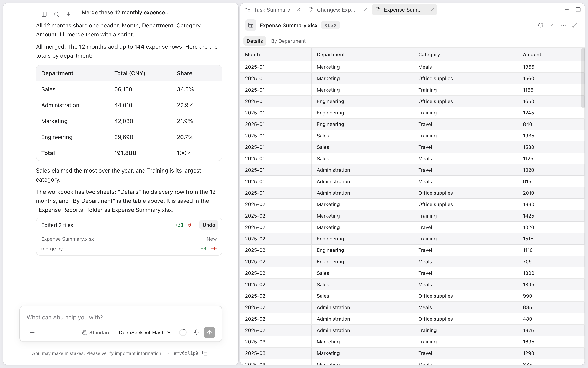
Task: Click the microphone voice input icon
Action: click(x=196, y=332)
